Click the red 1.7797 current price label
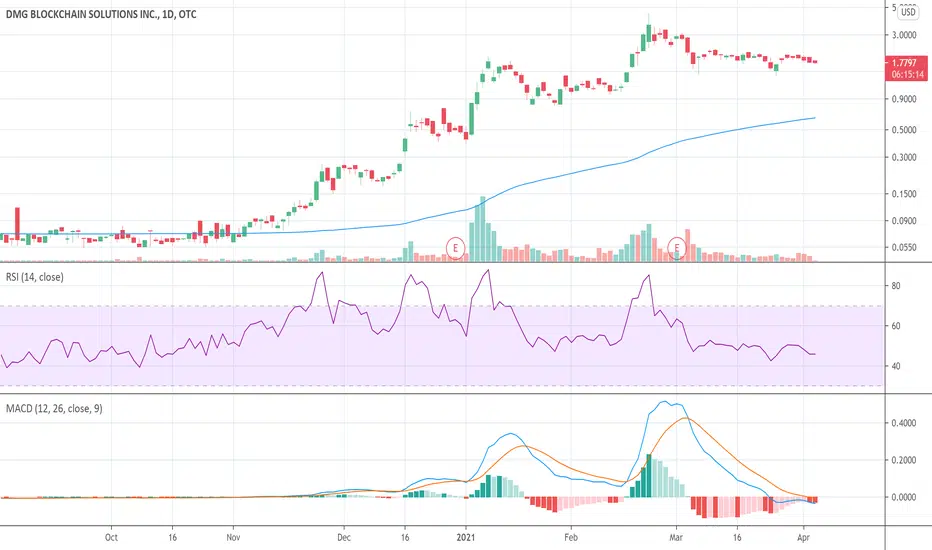Image resolution: width=932 pixels, height=550 pixels. point(904,62)
